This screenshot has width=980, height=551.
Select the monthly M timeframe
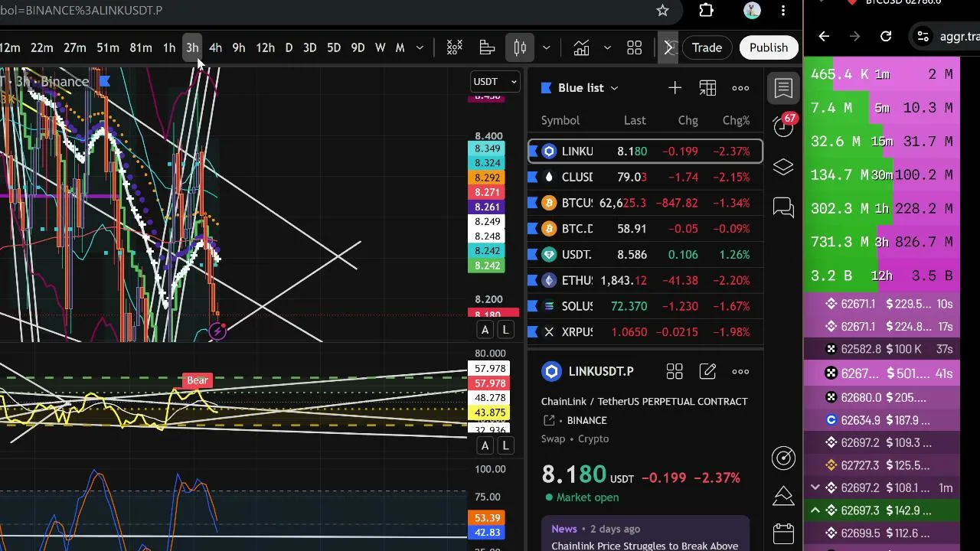(400, 48)
